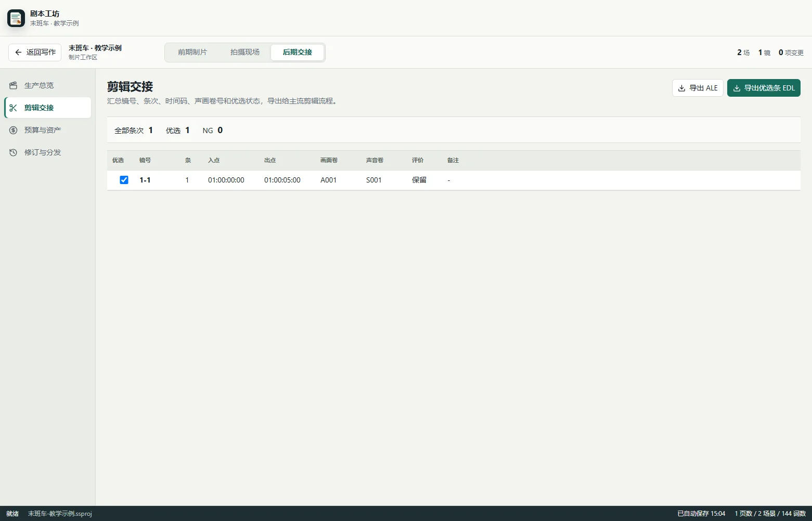
Task: Click the 备注 column header
Action: click(x=453, y=160)
